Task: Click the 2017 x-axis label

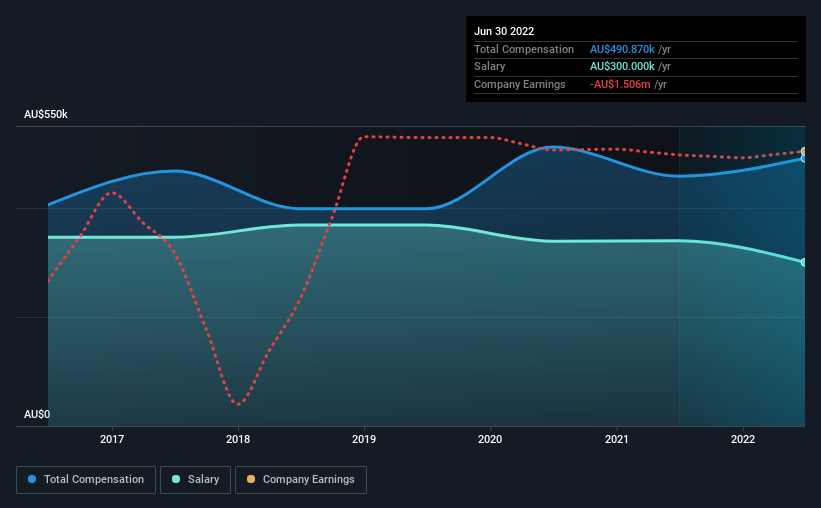Action: (112, 439)
